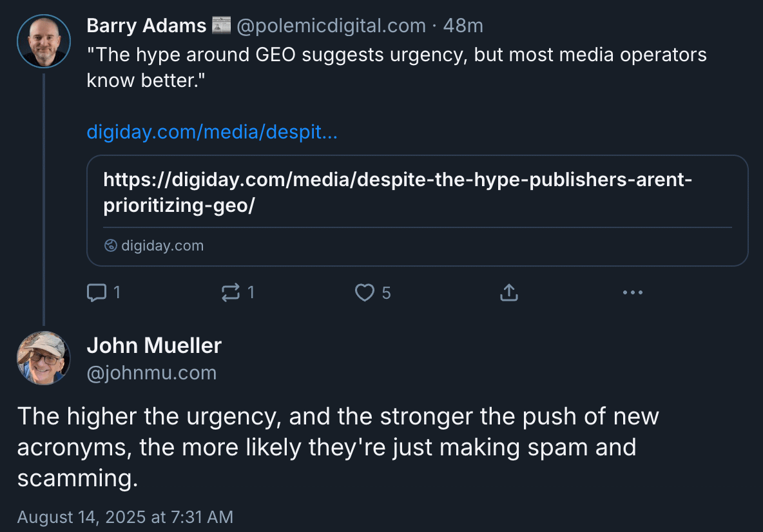763x532 pixels.
Task: Click the August 14, 2025 timestamp
Action: (124, 517)
